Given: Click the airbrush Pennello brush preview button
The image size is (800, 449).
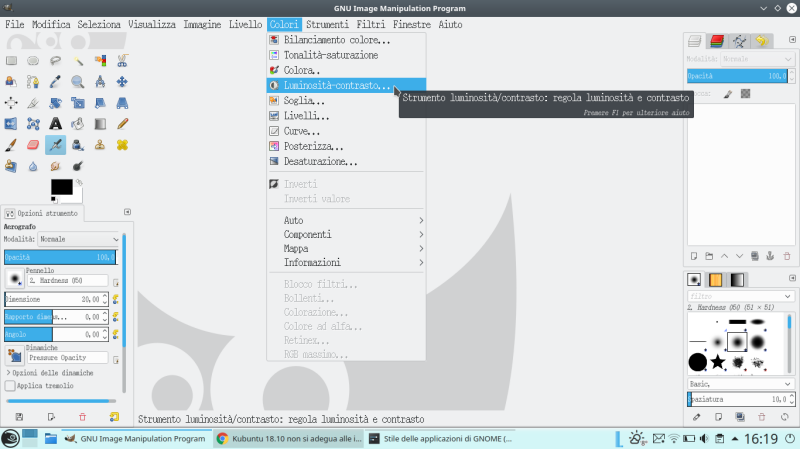Looking at the screenshot, I should (x=14, y=279).
